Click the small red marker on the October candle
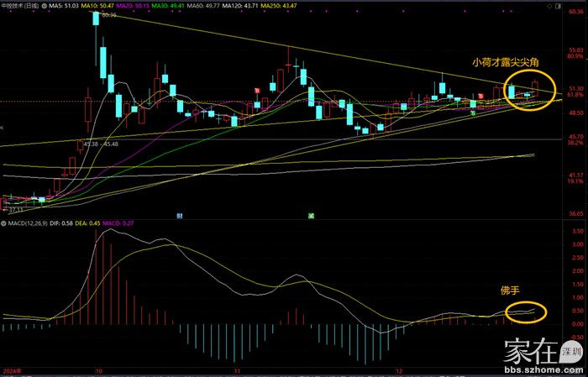The width and height of the screenshot is (588, 377). (256, 91)
